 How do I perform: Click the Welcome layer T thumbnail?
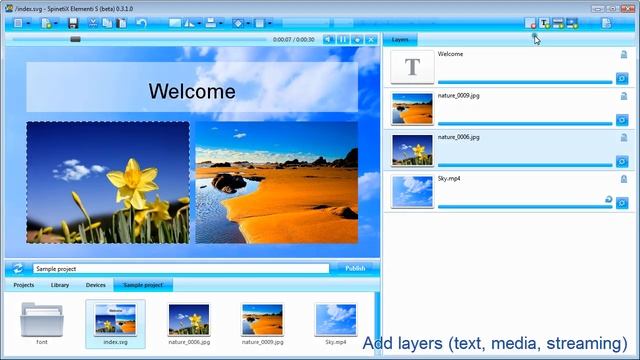click(412, 67)
